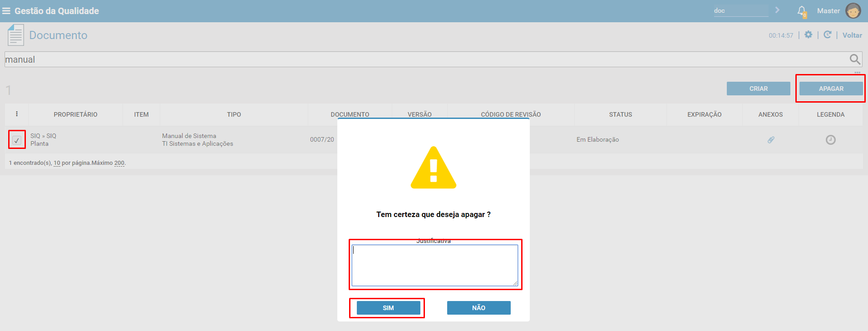The image size is (868, 331).
Task: Open the notifications bell
Action: (x=802, y=11)
